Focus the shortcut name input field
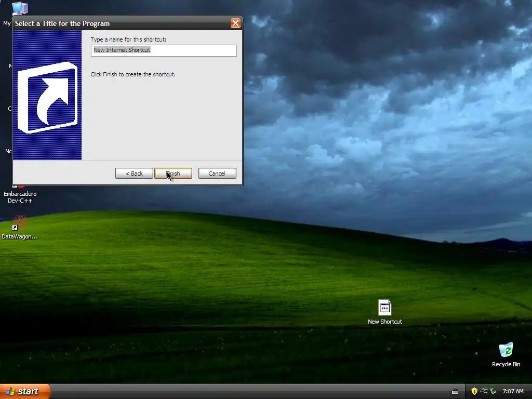 pos(164,50)
